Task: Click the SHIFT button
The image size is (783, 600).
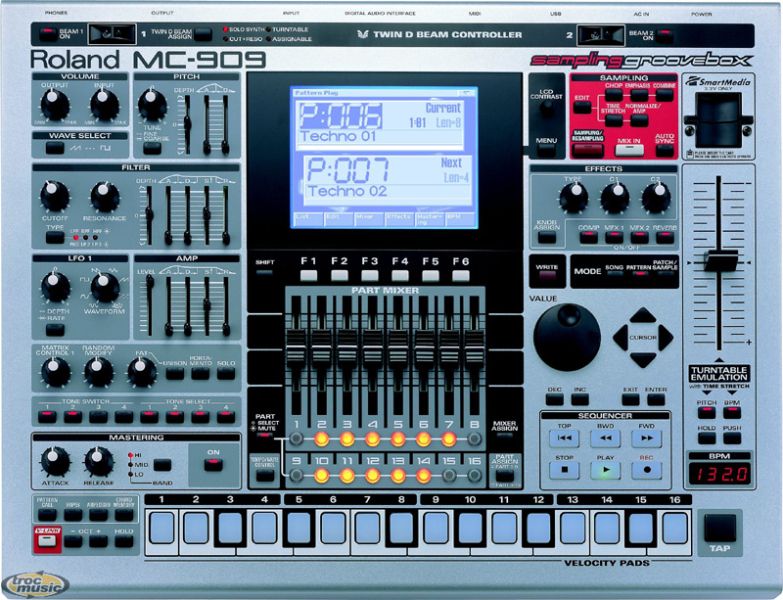Action: [x=265, y=273]
